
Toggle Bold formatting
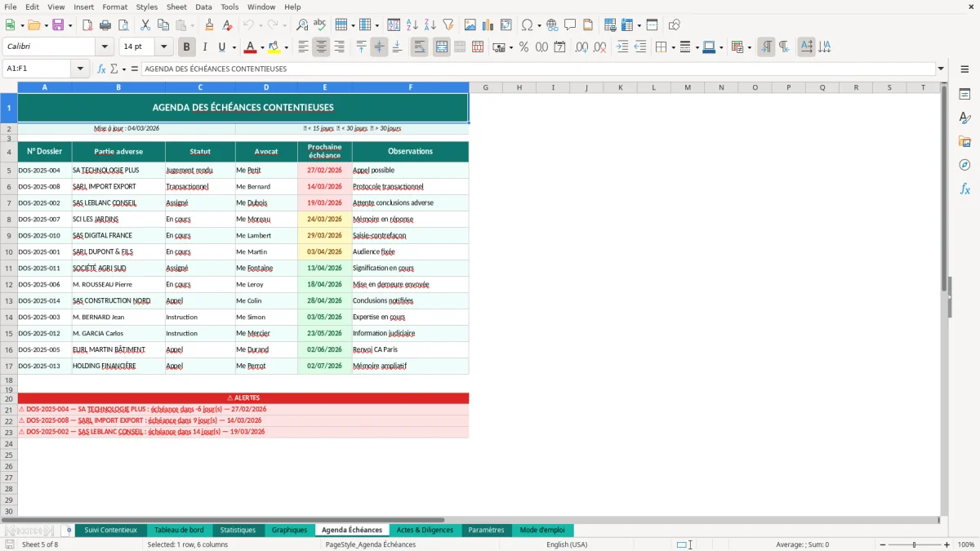point(186,47)
